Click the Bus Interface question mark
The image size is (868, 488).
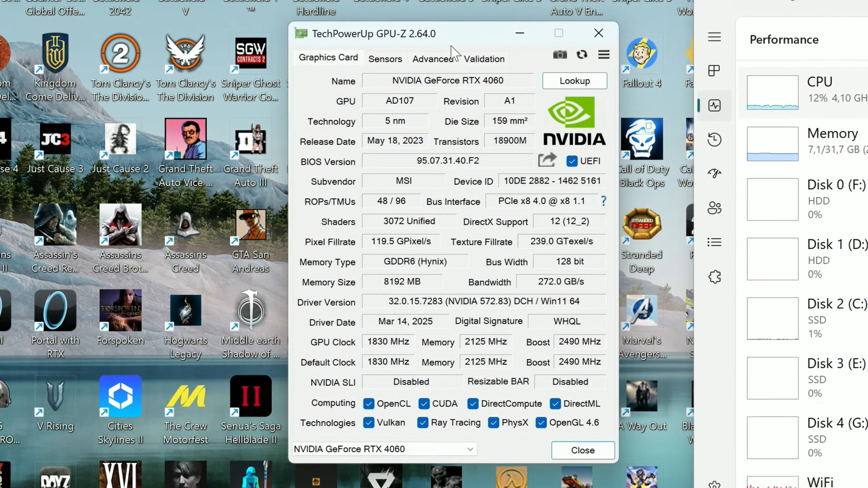603,201
